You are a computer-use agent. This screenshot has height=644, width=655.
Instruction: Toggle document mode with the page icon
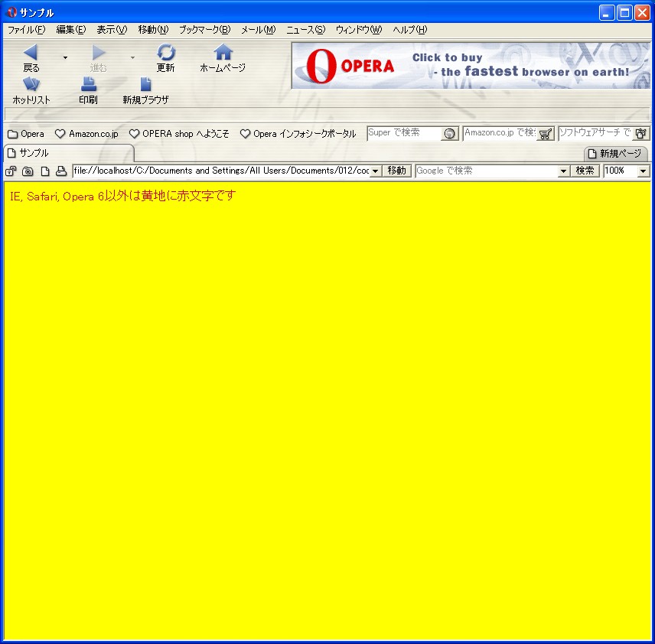(45, 171)
